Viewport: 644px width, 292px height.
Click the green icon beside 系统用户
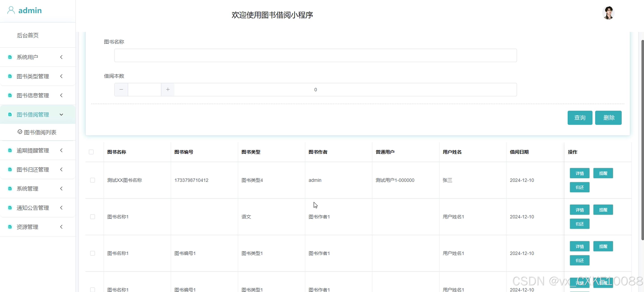(x=10, y=57)
